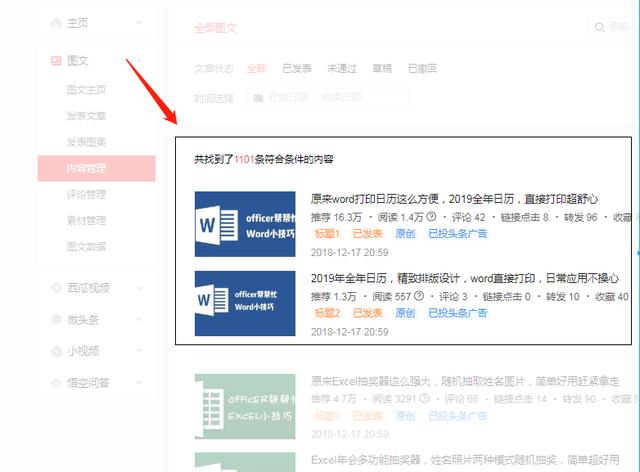Click the help icon next to 阅读 557

(419, 296)
